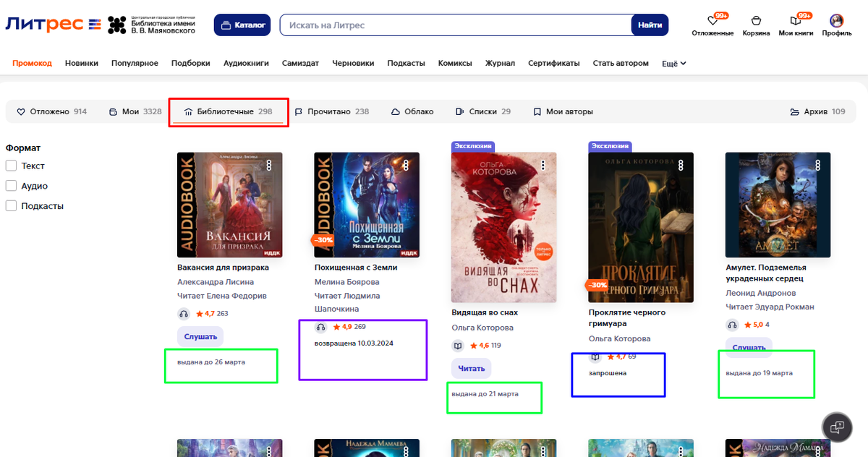868x457 pixels.
Task: Enable the Аудио format checkbox
Action: tap(11, 186)
